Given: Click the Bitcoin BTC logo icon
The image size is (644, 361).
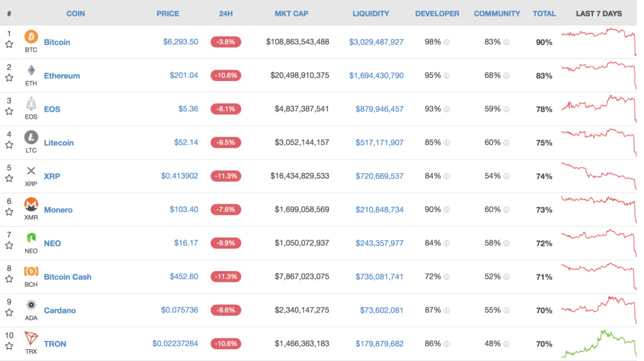Looking at the screenshot, I should pyautogui.click(x=31, y=36).
